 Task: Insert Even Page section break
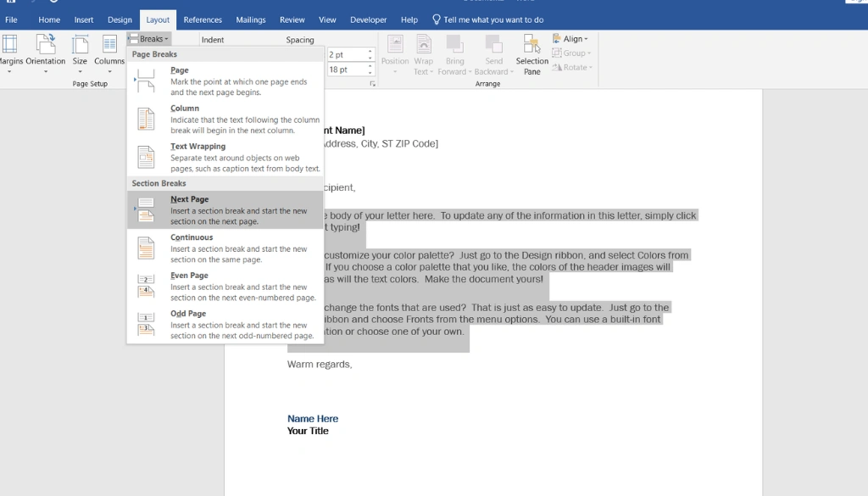point(225,287)
